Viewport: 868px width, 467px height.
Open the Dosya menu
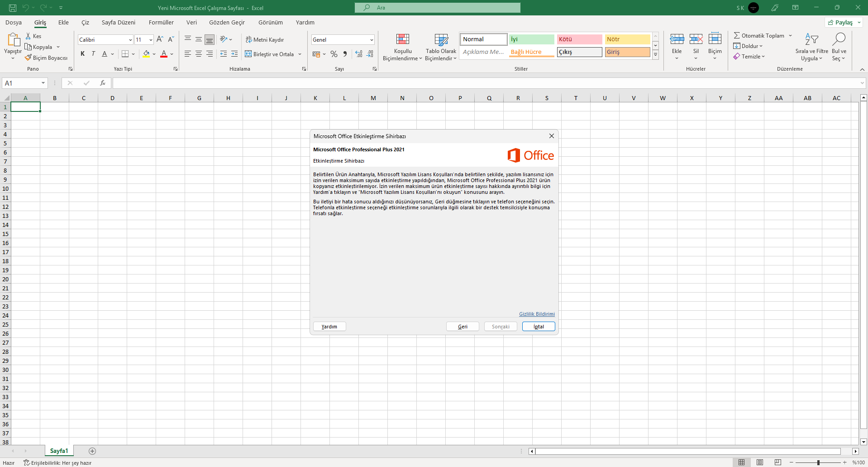pyautogui.click(x=14, y=22)
